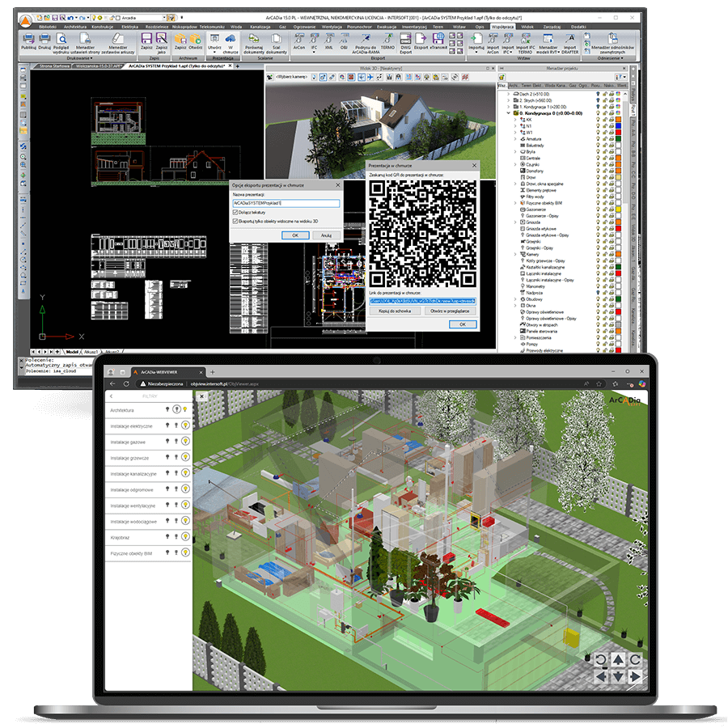This screenshot has width=728, height=728.
Task: Click Import ArCon icon
Action: click(493, 39)
